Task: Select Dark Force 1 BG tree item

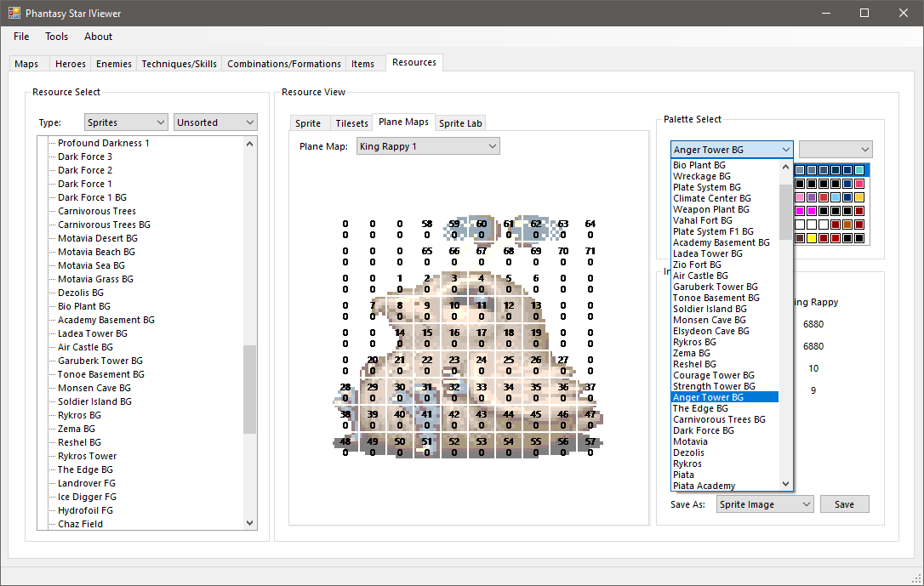Action: (x=92, y=197)
